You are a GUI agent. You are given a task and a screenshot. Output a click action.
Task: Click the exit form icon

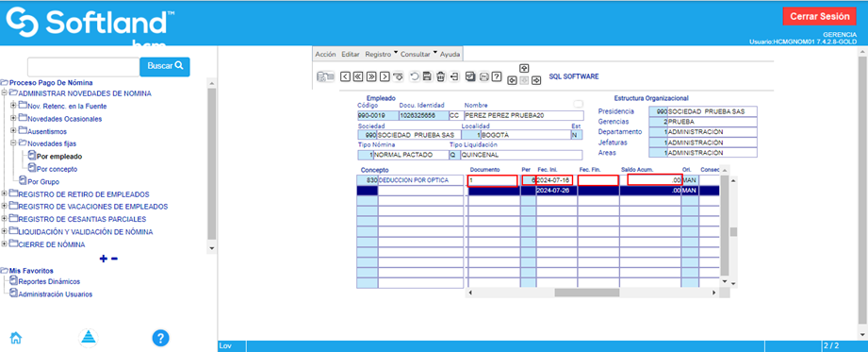[x=454, y=76]
